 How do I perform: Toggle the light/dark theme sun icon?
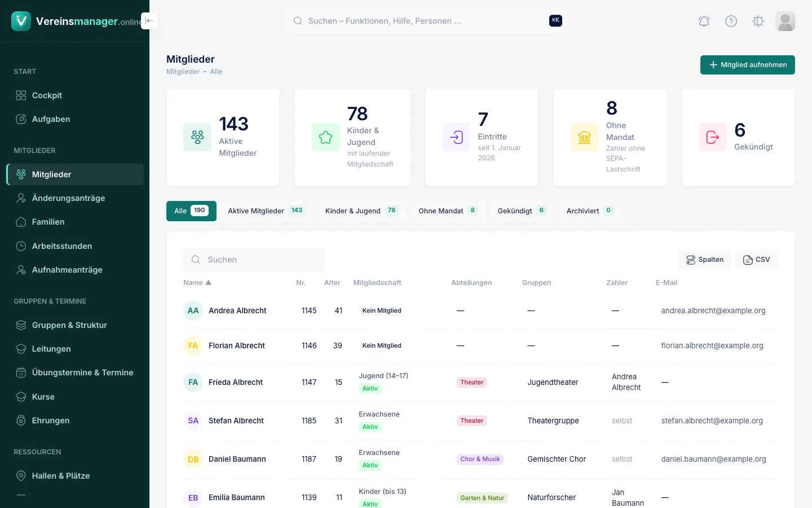(758, 21)
